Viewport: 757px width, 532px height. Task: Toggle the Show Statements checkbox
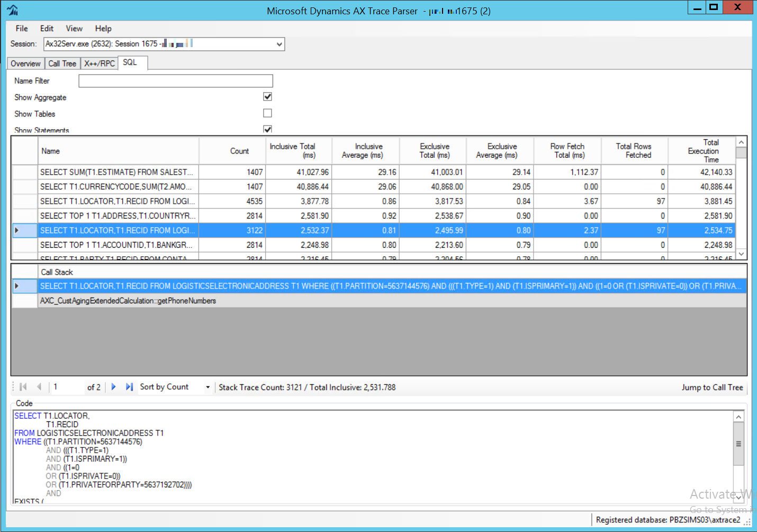267,129
